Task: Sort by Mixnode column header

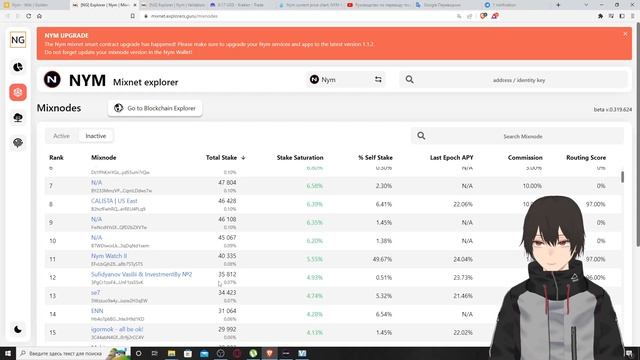Action: pyautogui.click(x=104, y=158)
